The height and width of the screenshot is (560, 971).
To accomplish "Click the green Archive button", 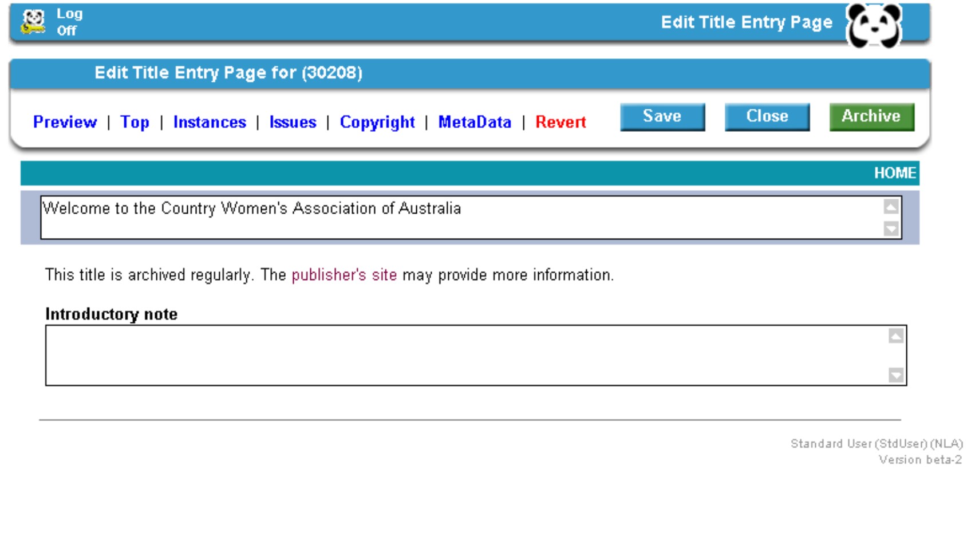I will [x=871, y=117].
